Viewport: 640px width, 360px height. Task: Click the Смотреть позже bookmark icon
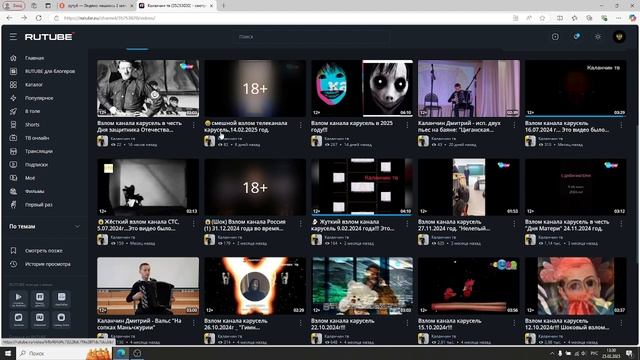pyautogui.click(x=13, y=251)
